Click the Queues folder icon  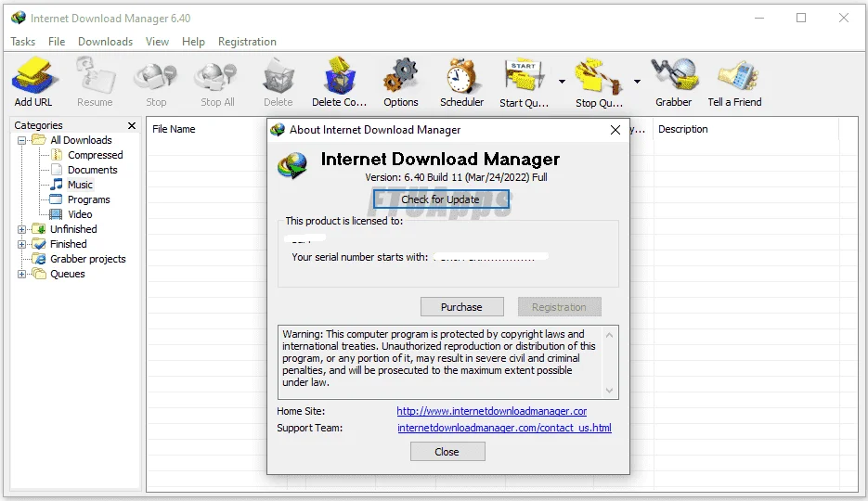coord(39,273)
